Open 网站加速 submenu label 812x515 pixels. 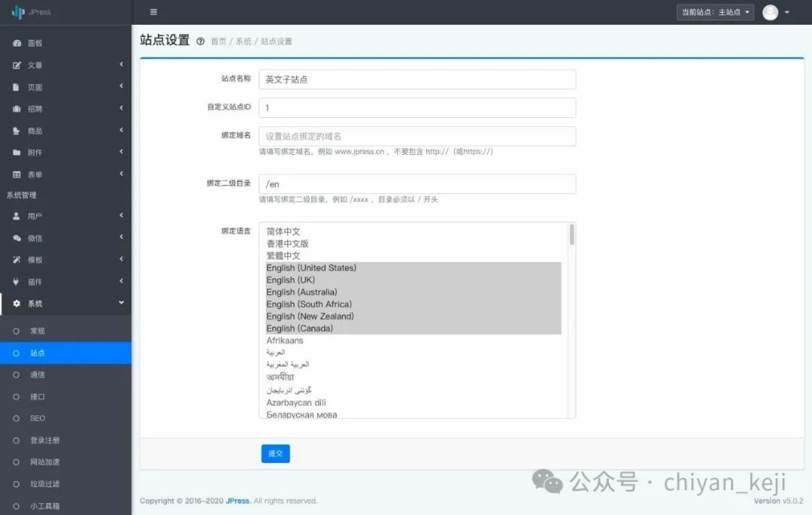[44, 462]
